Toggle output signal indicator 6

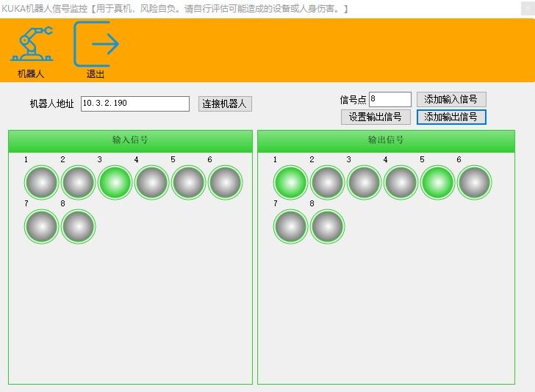pyautogui.click(x=474, y=182)
